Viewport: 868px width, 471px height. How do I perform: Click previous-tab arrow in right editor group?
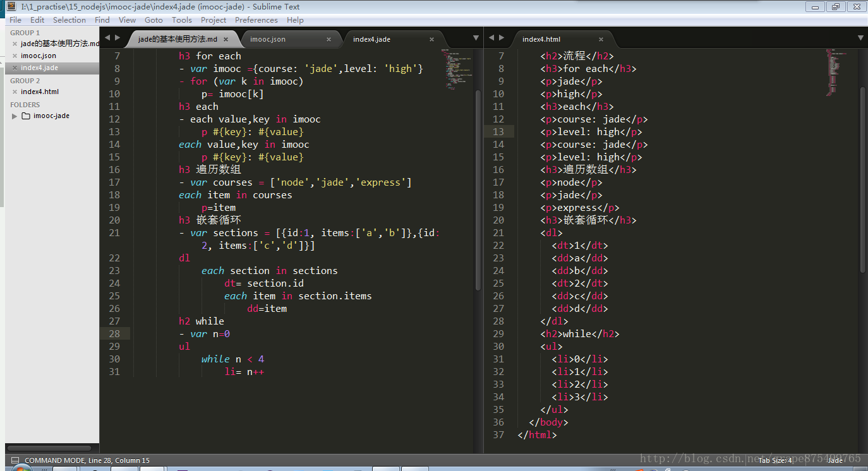pyautogui.click(x=492, y=38)
